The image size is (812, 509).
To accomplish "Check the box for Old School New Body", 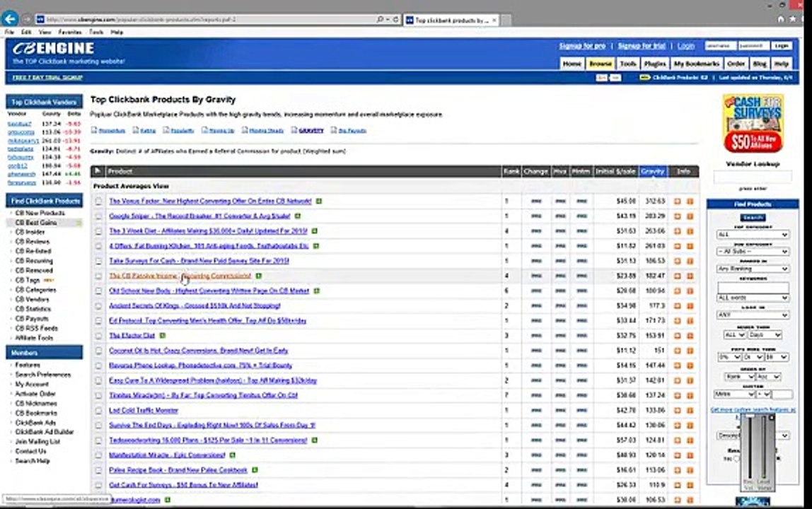I will (98, 291).
